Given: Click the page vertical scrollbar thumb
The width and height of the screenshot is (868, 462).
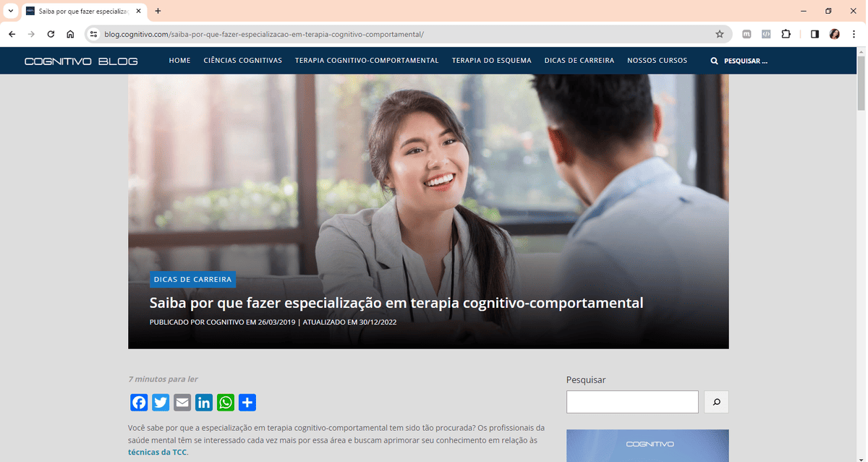Looking at the screenshot, I should 861,83.
